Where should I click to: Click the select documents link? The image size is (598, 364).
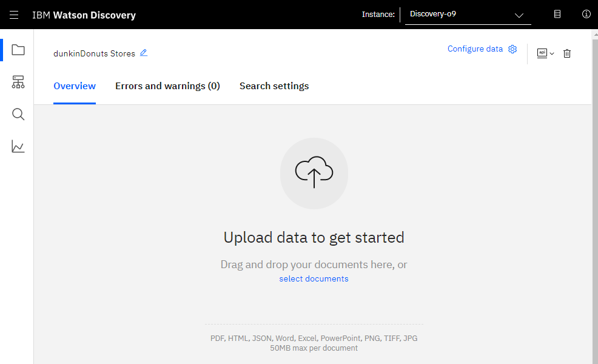tap(314, 278)
